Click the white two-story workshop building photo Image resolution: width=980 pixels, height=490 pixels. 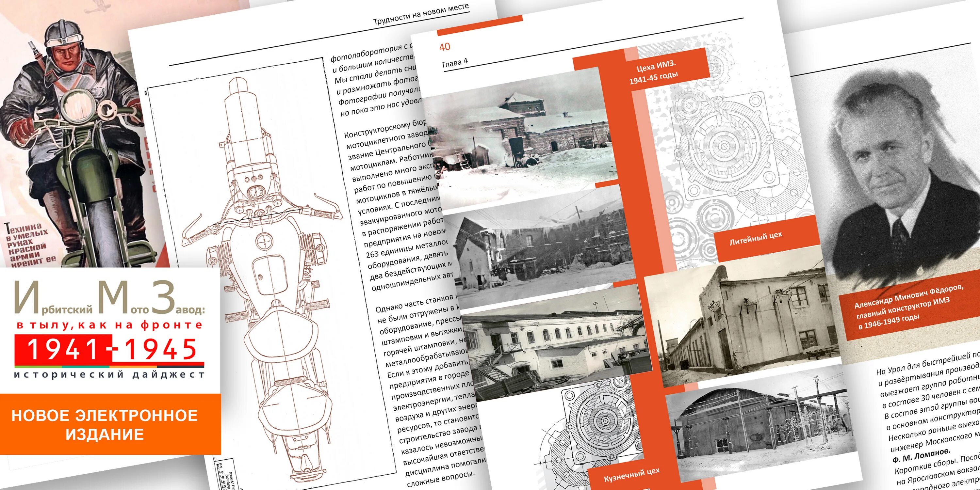(557, 342)
